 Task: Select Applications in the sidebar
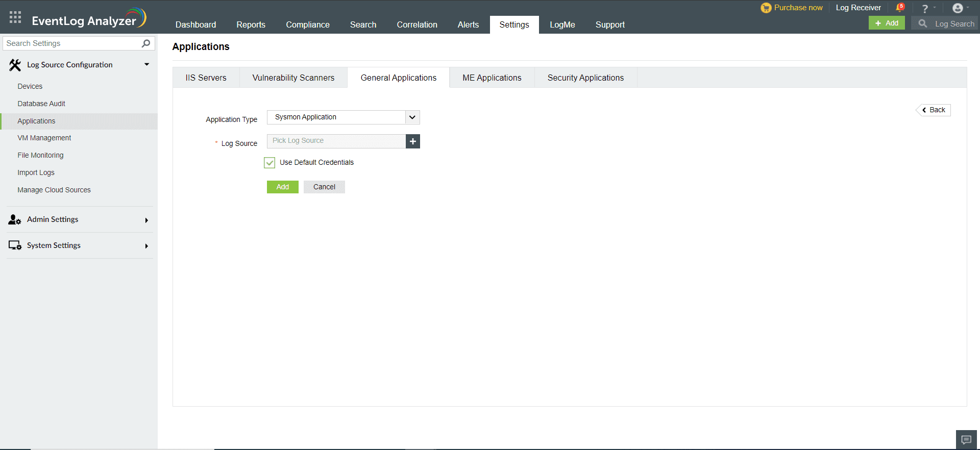(x=36, y=121)
